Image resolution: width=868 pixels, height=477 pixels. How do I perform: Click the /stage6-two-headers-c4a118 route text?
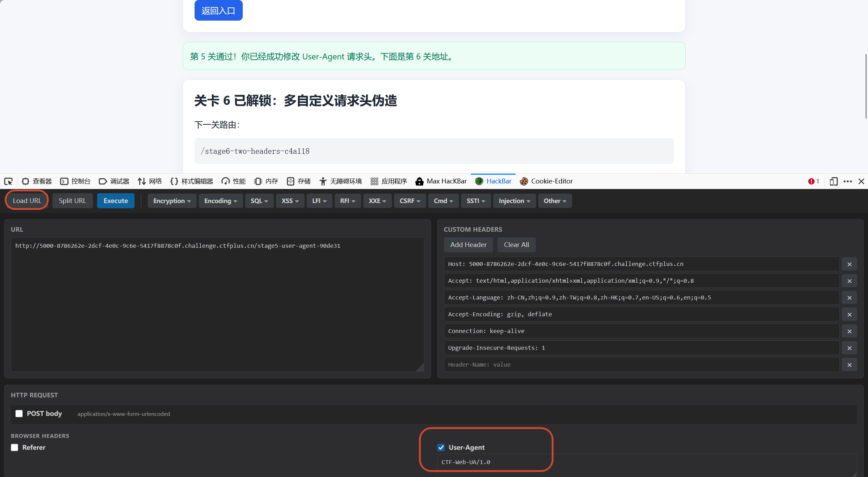point(255,151)
